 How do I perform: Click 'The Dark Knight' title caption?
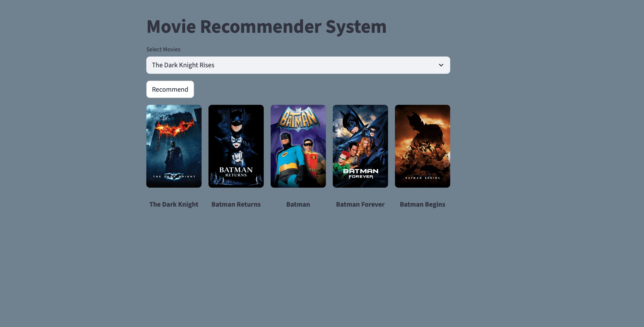click(x=174, y=204)
